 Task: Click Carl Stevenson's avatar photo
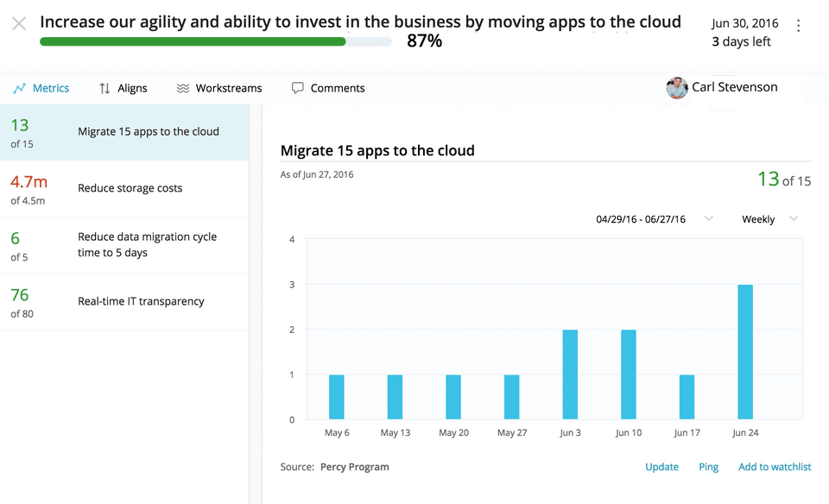click(677, 88)
